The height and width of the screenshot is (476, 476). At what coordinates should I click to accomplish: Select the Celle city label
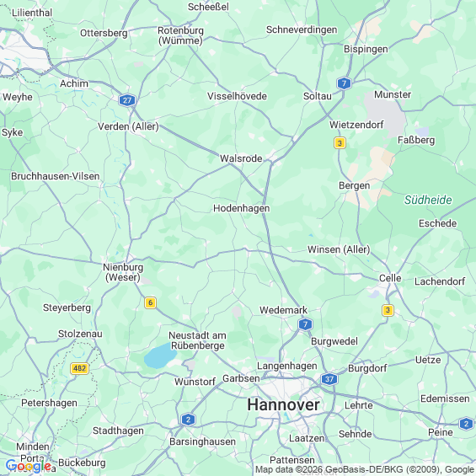click(x=390, y=278)
